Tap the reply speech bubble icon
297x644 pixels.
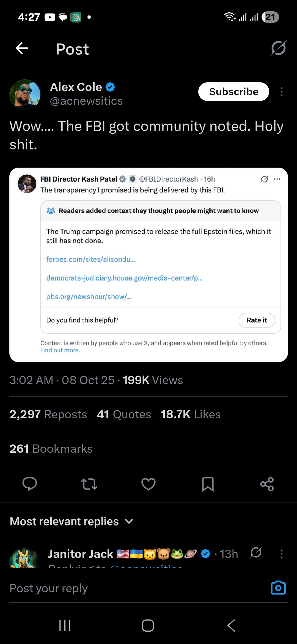click(29, 484)
